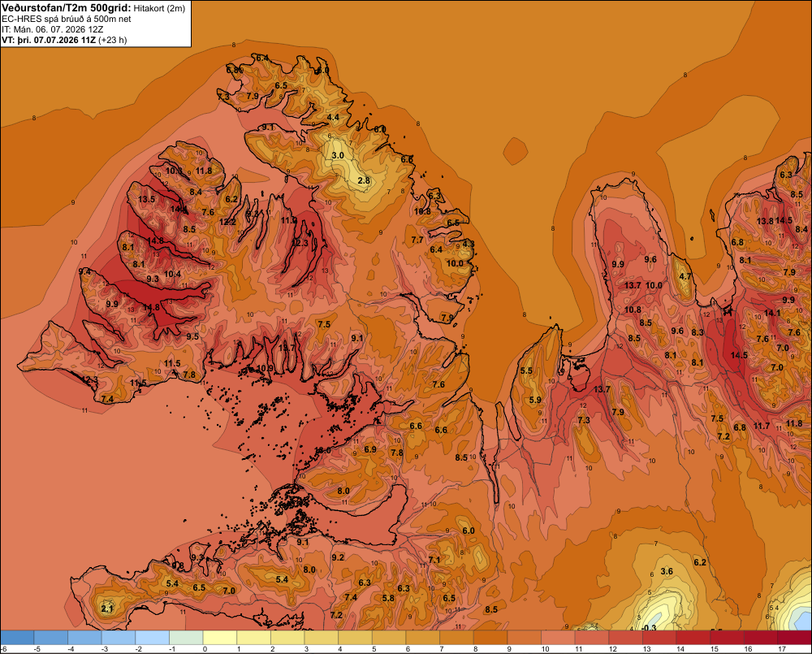Select the legend swatch between 14 and 15
Image resolution: width=812 pixels, height=654 pixels.
[x=694, y=638]
